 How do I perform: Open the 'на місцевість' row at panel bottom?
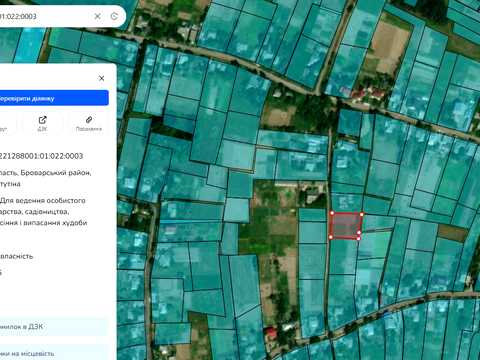[54, 353]
